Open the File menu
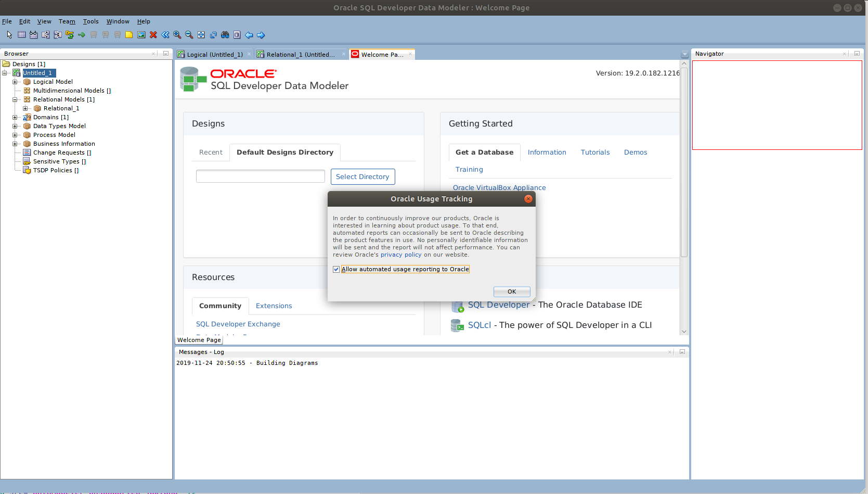 click(7, 21)
